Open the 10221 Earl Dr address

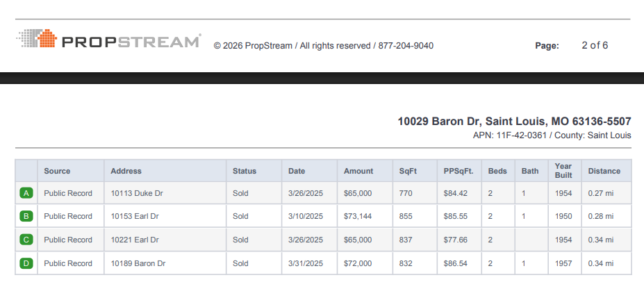(135, 240)
